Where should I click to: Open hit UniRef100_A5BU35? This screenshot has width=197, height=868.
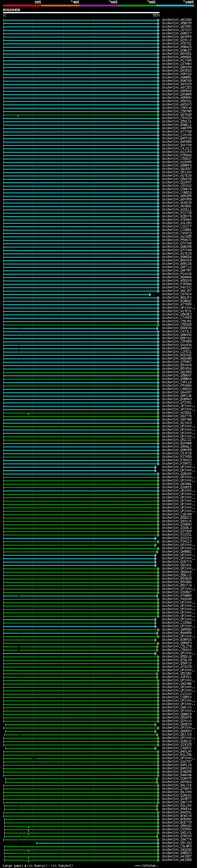pyautogui.click(x=177, y=23)
